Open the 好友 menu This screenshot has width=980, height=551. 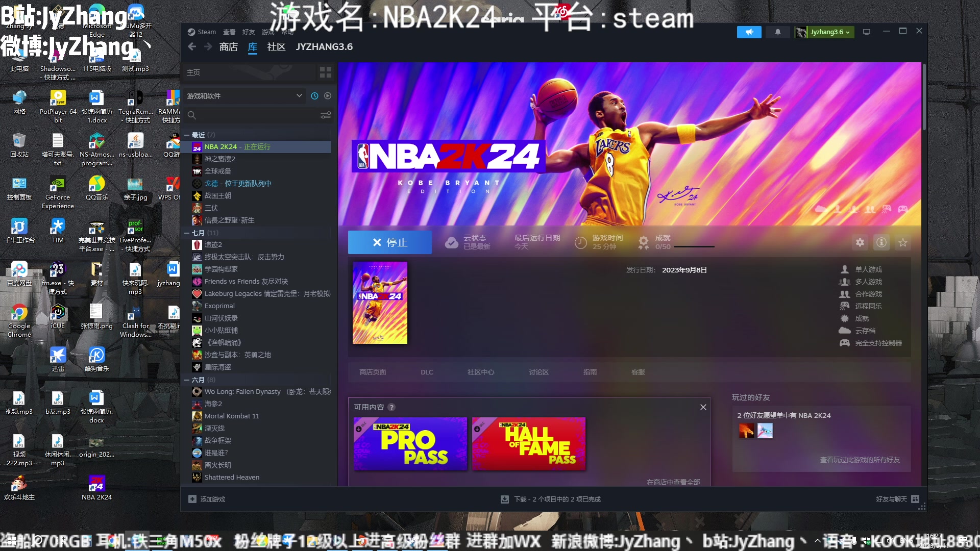pyautogui.click(x=249, y=32)
